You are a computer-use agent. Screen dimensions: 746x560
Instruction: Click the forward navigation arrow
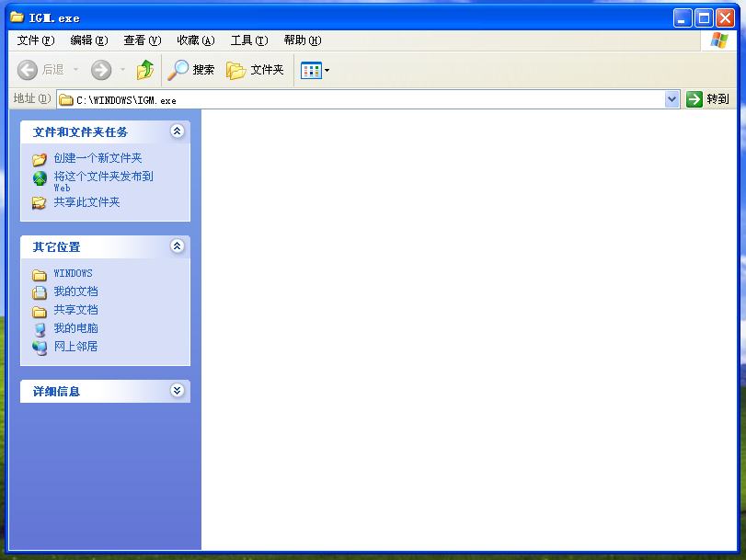pos(101,70)
